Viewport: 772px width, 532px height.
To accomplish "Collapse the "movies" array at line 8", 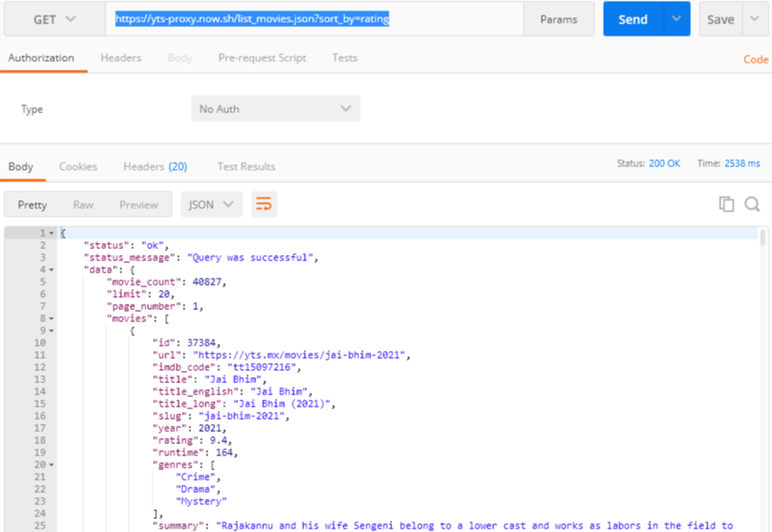I will pos(51,319).
